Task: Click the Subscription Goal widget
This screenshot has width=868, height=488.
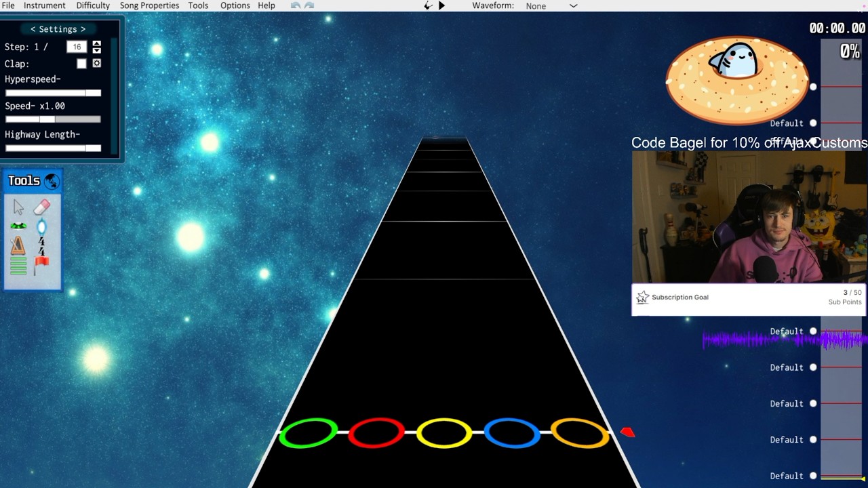Action: tap(749, 298)
